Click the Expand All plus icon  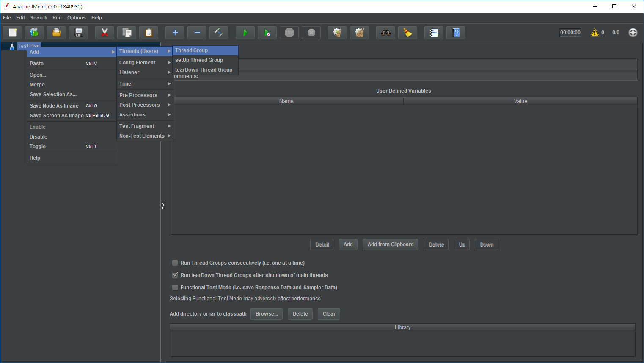click(x=175, y=33)
